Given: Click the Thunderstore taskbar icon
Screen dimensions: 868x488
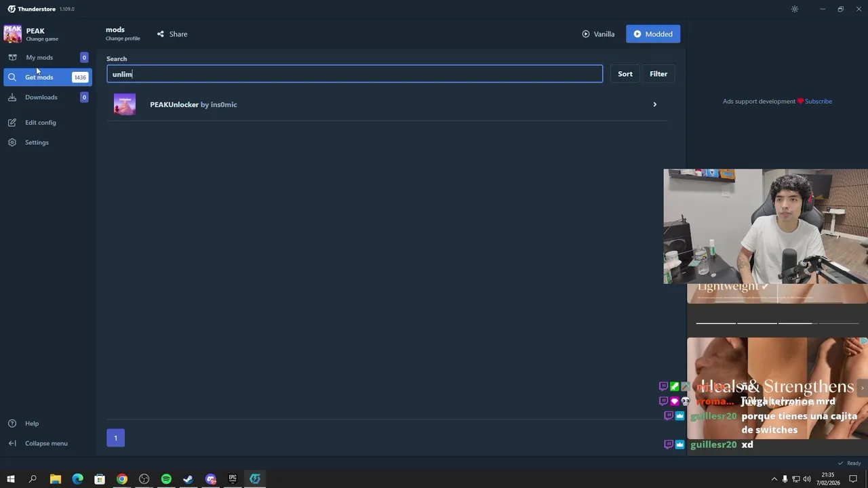Looking at the screenshot, I should pyautogui.click(x=255, y=479).
